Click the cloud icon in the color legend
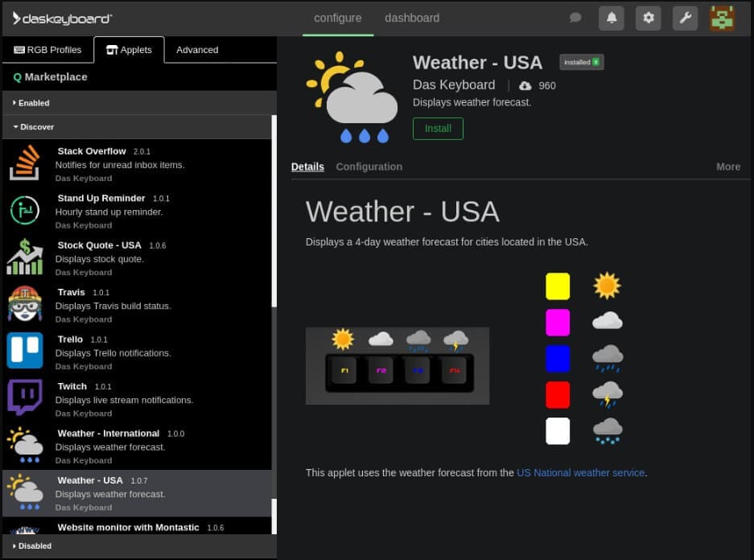The height and width of the screenshot is (560, 754). pyautogui.click(x=608, y=320)
